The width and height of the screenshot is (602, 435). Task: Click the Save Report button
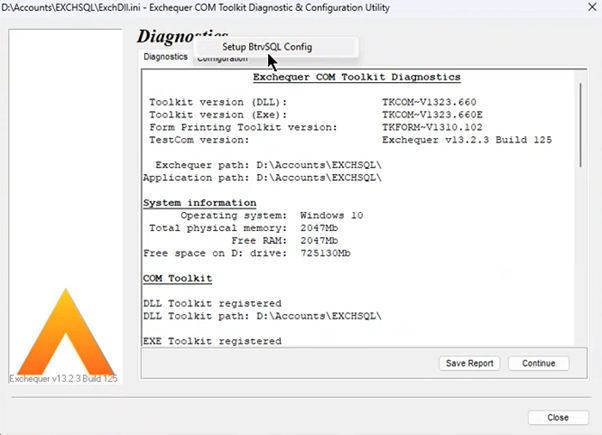click(469, 363)
